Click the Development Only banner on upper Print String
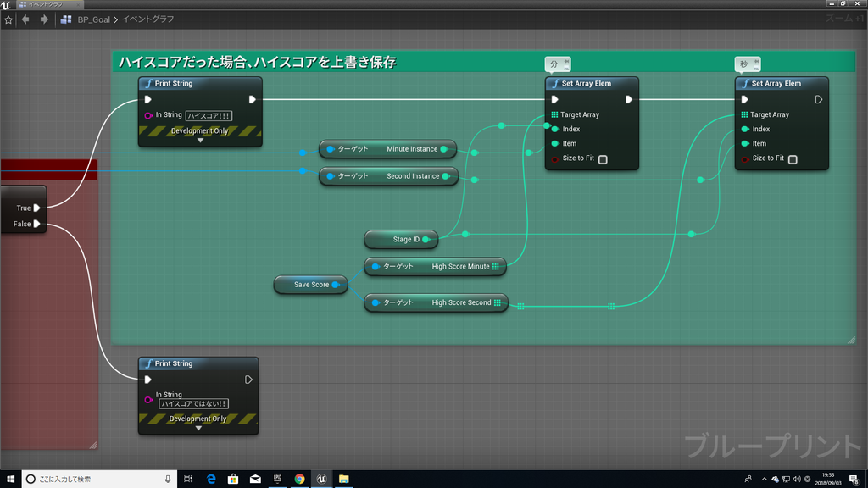 [199, 130]
